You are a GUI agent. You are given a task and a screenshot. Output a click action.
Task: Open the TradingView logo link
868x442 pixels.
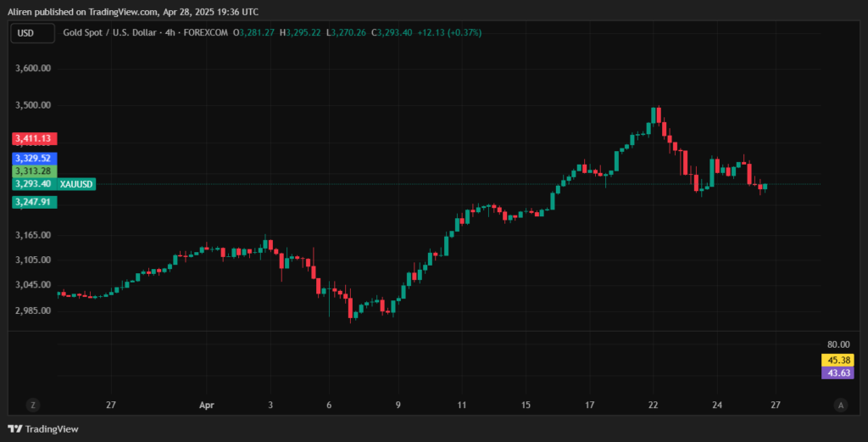(x=43, y=429)
